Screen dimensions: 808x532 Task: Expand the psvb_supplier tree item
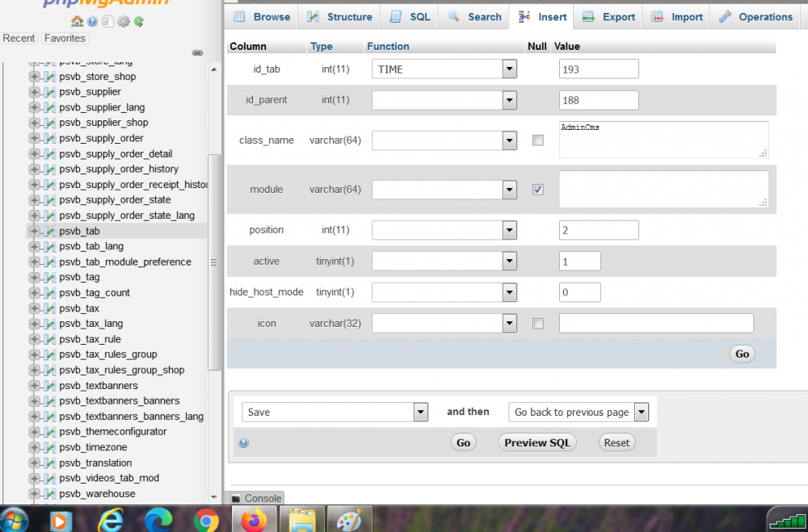[x=32, y=91]
